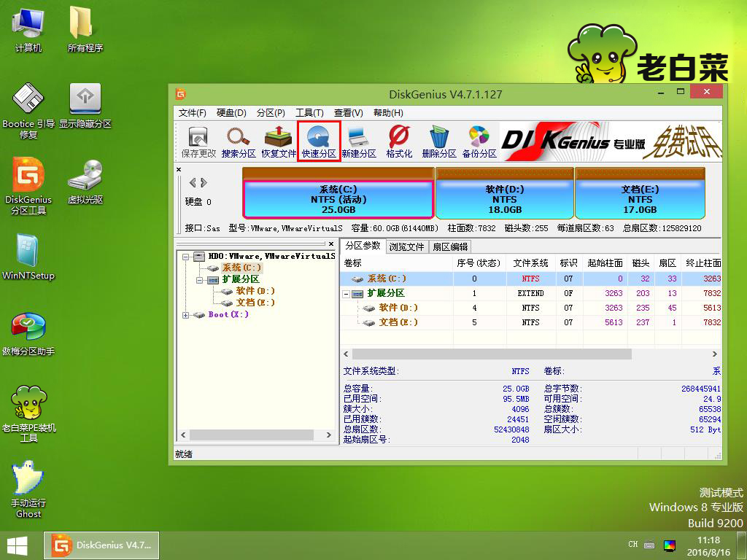Select the Bootice 引导修复 desktop icon
The height and width of the screenshot is (560, 747).
(x=28, y=111)
